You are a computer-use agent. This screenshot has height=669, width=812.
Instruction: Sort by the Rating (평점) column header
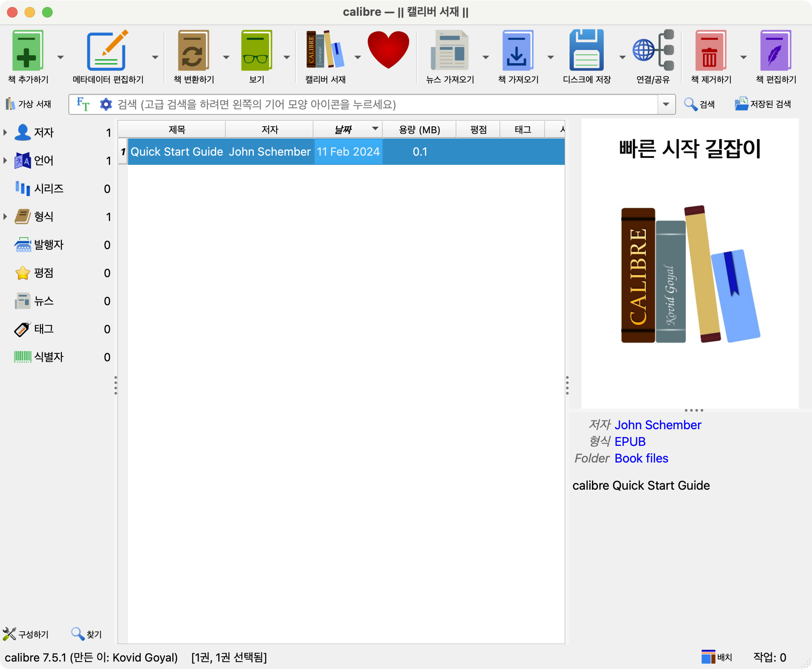pyautogui.click(x=478, y=129)
